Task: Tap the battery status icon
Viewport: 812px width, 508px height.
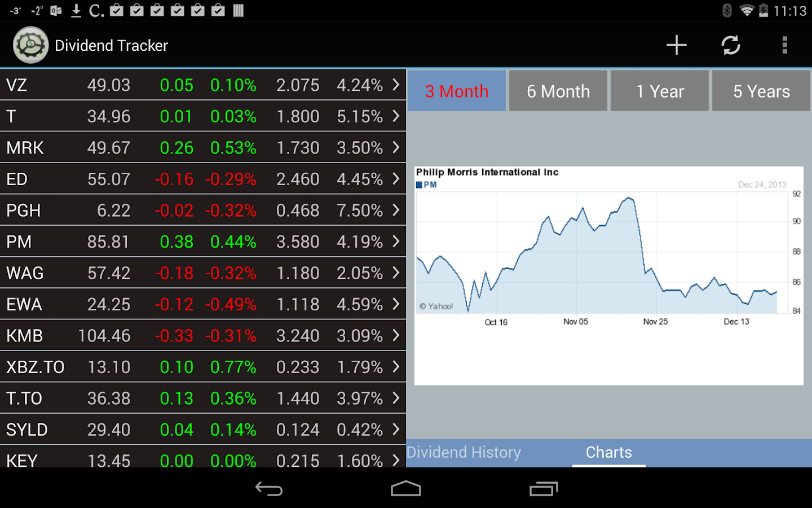Action: pyautogui.click(x=764, y=10)
